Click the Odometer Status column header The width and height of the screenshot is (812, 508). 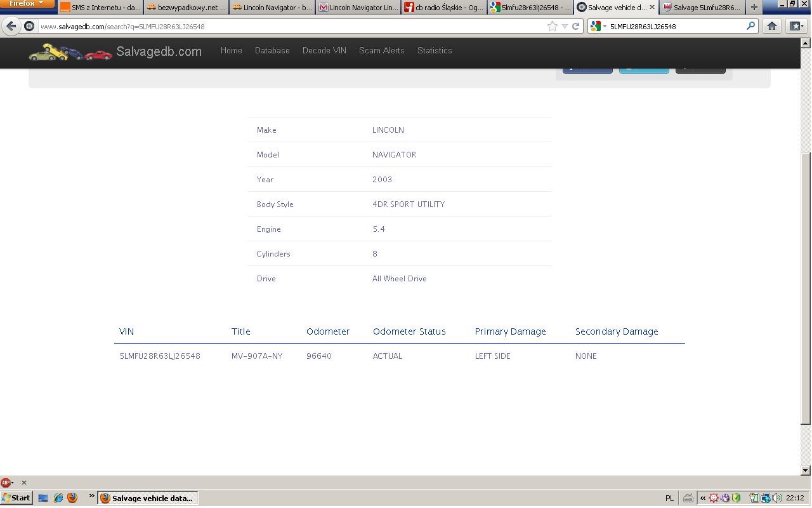[x=409, y=331]
